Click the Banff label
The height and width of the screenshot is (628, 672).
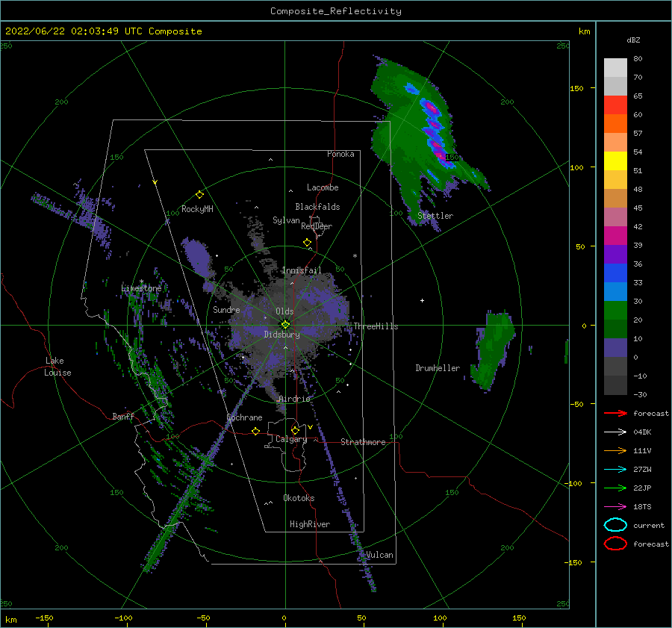coord(123,416)
